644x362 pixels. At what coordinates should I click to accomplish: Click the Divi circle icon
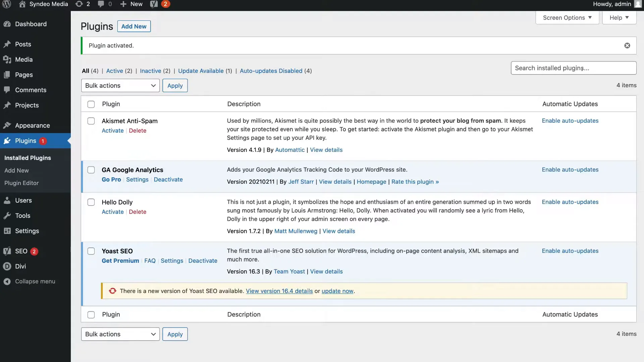7,266
